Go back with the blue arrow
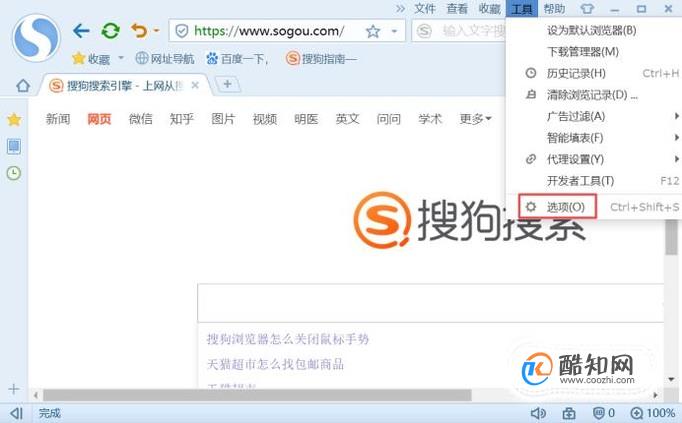The image size is (682, 423). (81, 31)
